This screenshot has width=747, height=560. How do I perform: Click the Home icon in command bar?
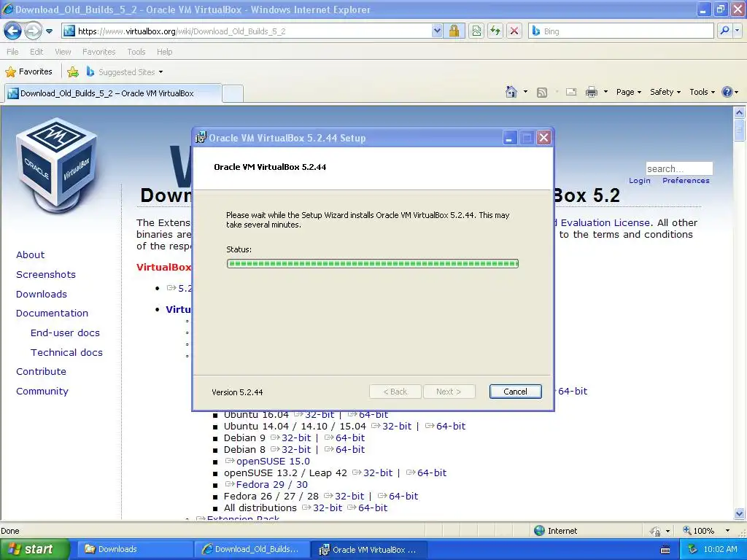(511, 92)
